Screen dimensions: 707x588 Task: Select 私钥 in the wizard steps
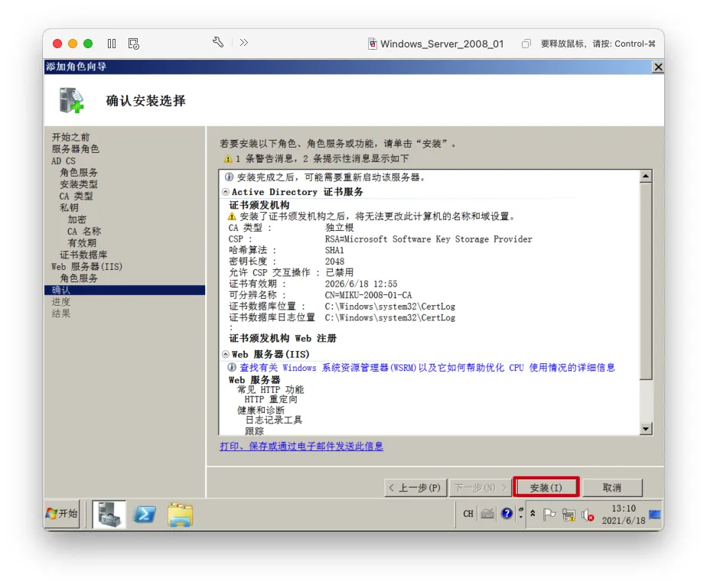pyautogui.click(x=69, y=208)
